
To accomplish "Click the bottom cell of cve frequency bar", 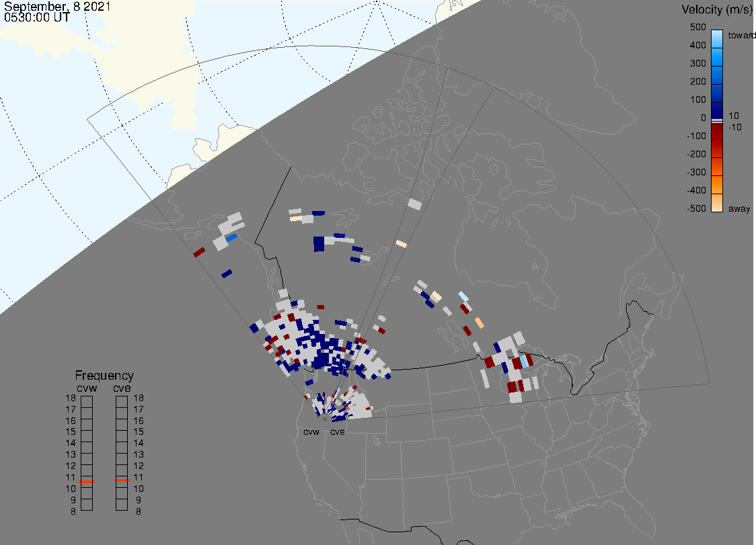I will pyautogui.click(x=122, y=505).
